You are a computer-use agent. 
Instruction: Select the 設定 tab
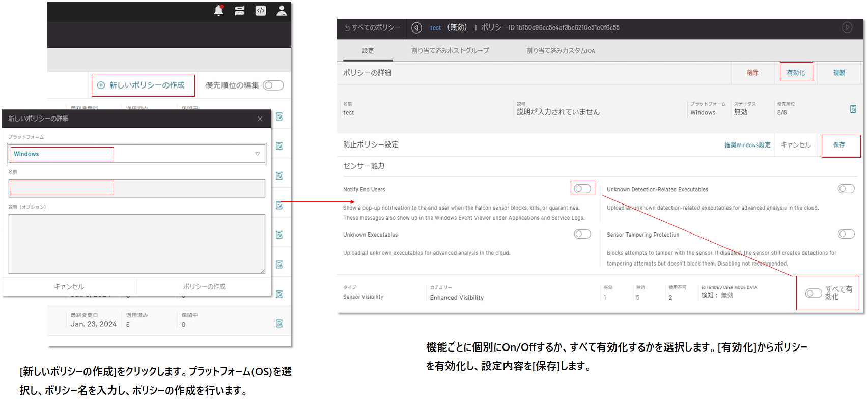(x=368, y=51)
